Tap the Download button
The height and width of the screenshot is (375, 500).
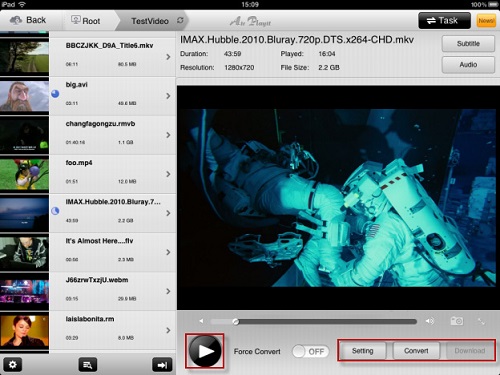tap(470, 351)
